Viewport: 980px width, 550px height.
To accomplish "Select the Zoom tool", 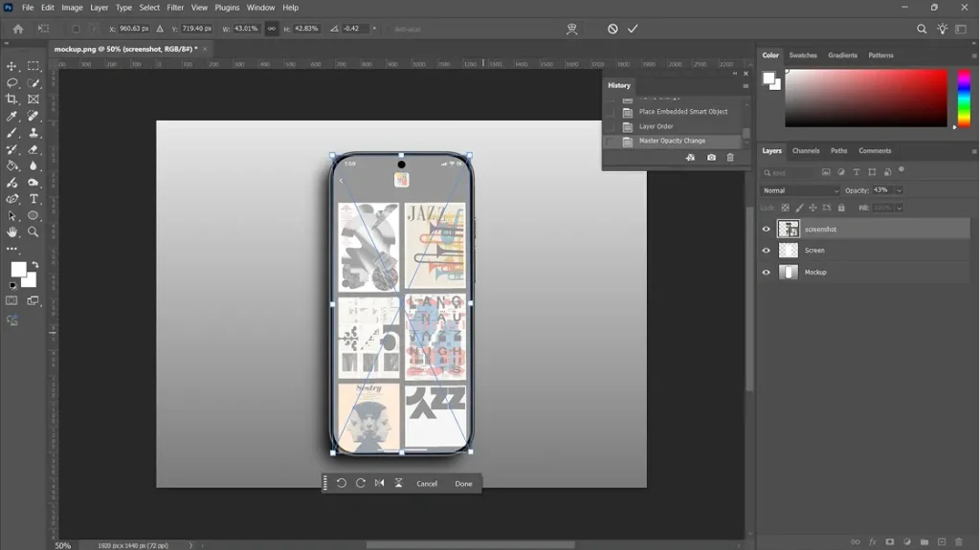I will (x=33, y=231).
